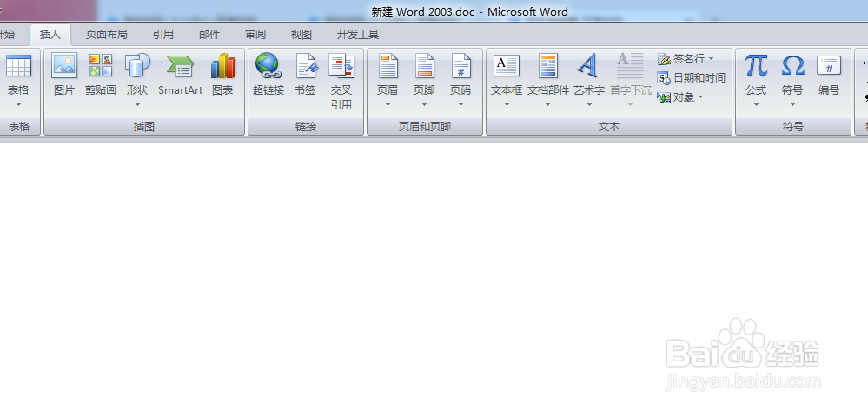Expand the Equation (公式) dropdown arrow
This screenshot has width=868, height=411.
756,104
